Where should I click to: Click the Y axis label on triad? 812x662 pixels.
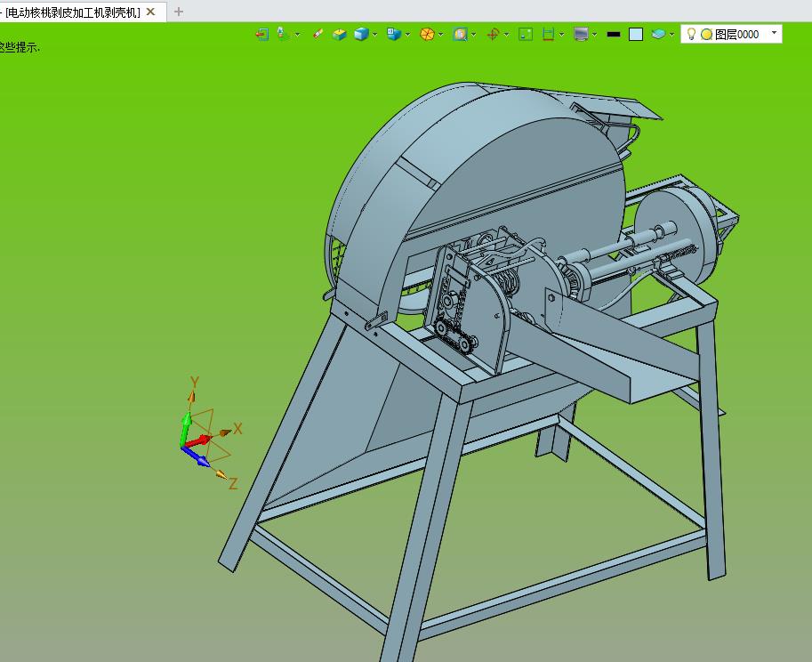[x=195, y=383]
